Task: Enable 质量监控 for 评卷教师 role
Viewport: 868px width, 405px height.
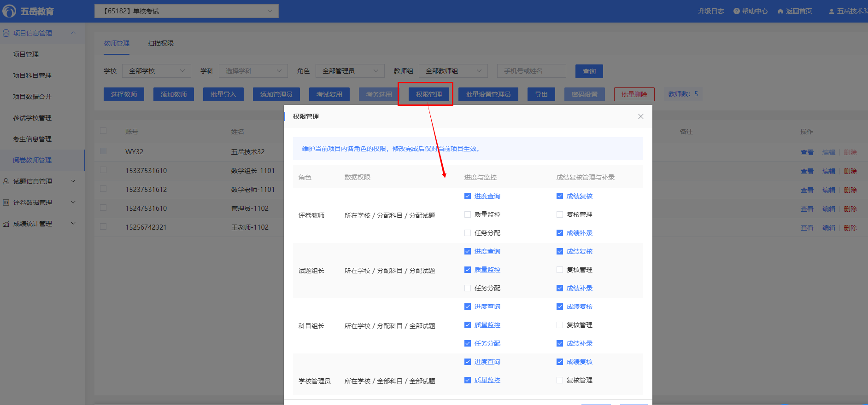Action: [x=468, y=214]
